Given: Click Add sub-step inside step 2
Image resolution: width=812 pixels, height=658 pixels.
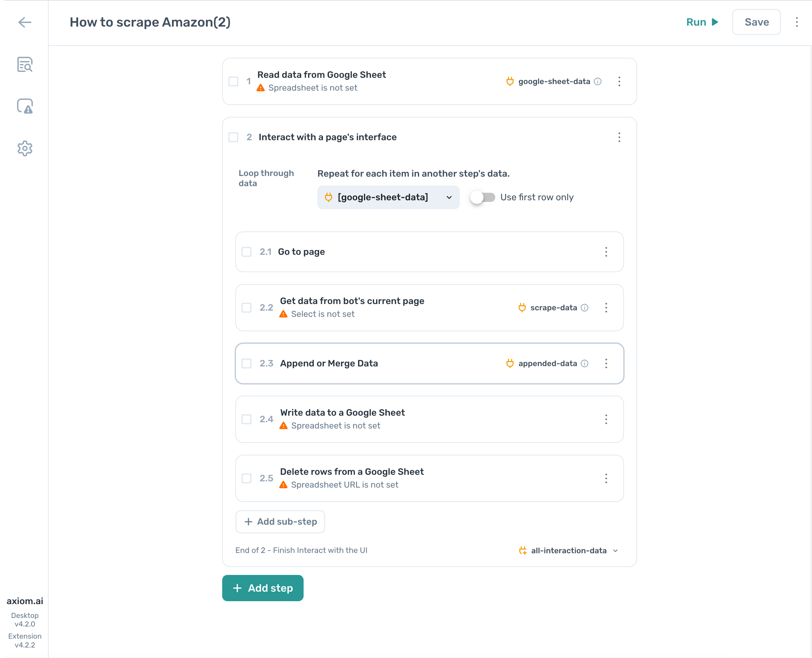Looking at the screenshot, I should pos(280,521).
